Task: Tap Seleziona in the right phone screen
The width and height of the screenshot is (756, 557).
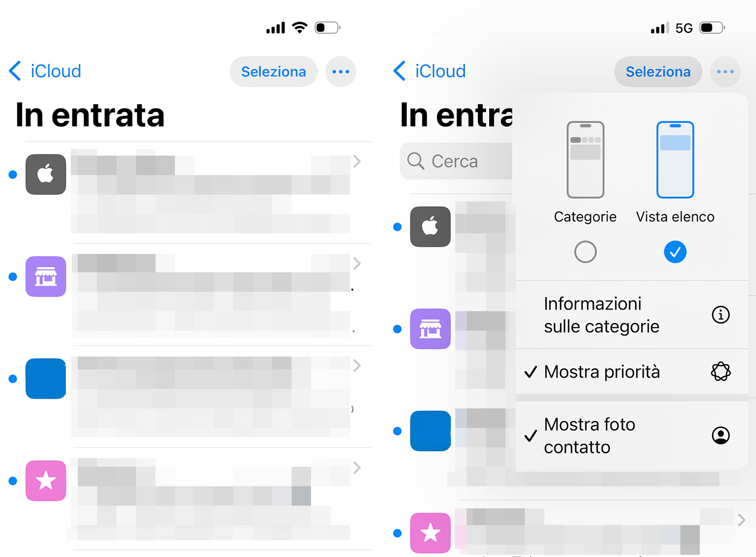Action: pos(658,71)
